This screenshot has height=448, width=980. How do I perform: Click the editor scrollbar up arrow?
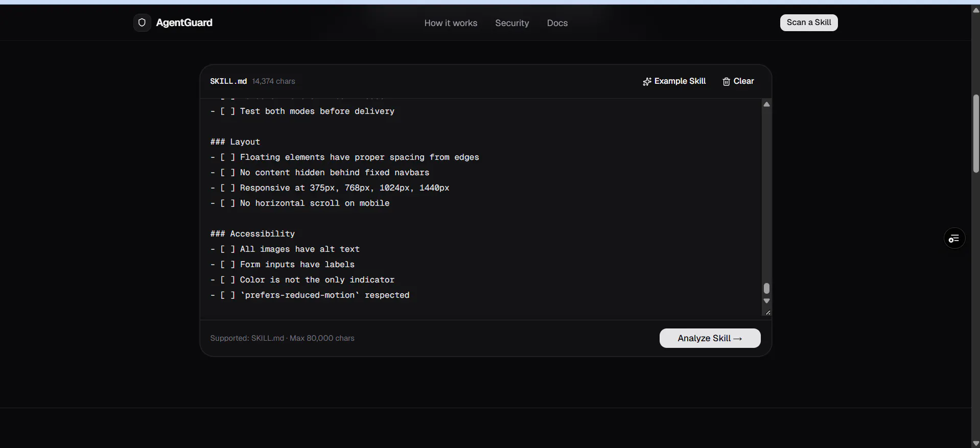766,104
